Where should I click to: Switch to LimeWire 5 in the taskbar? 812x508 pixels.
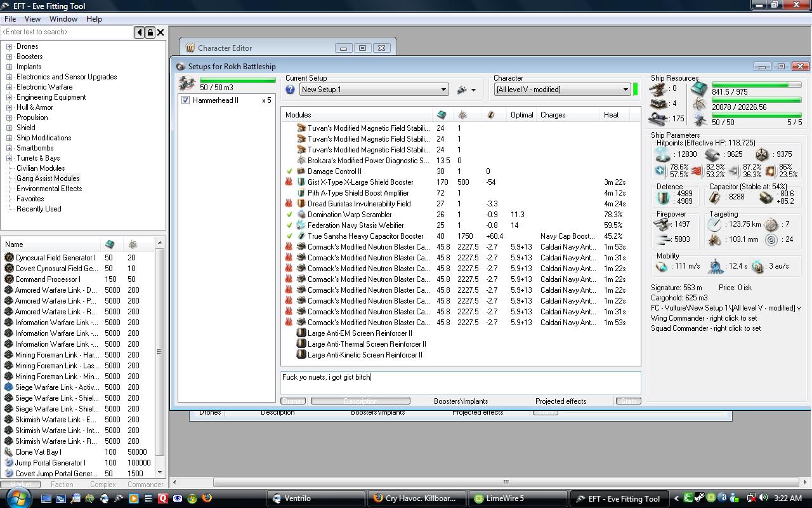(x=517, y=498)
